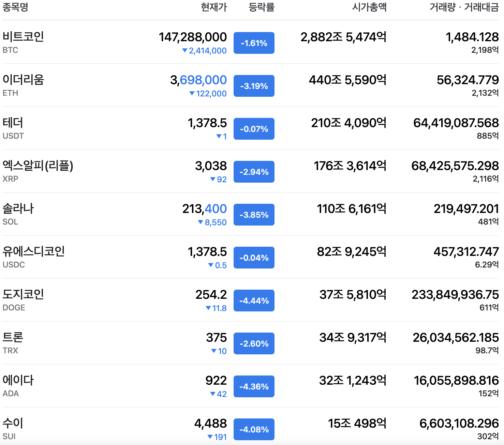Select Dogecoin price 254.2

[x=211, y=294]
